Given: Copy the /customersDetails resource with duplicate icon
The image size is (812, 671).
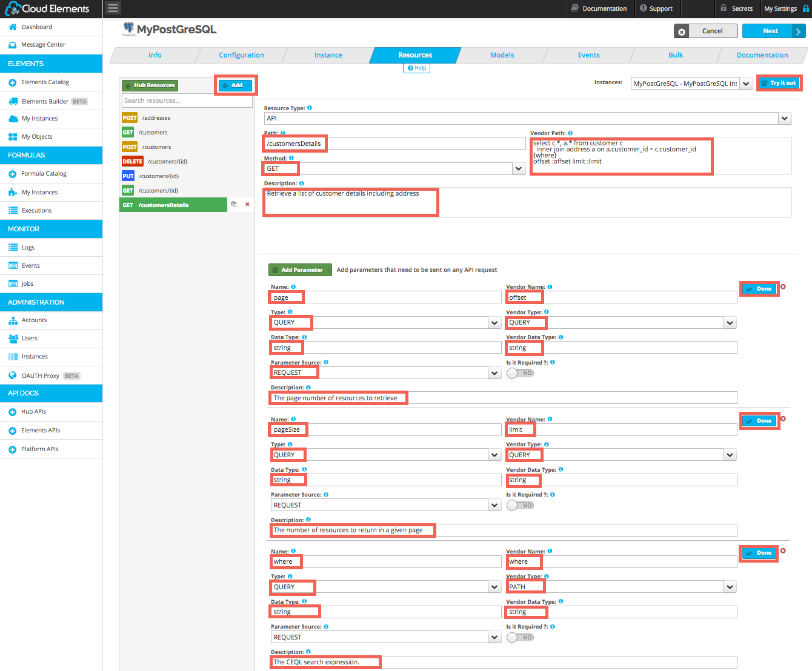Looking at the screenshot, I should 234,204.
